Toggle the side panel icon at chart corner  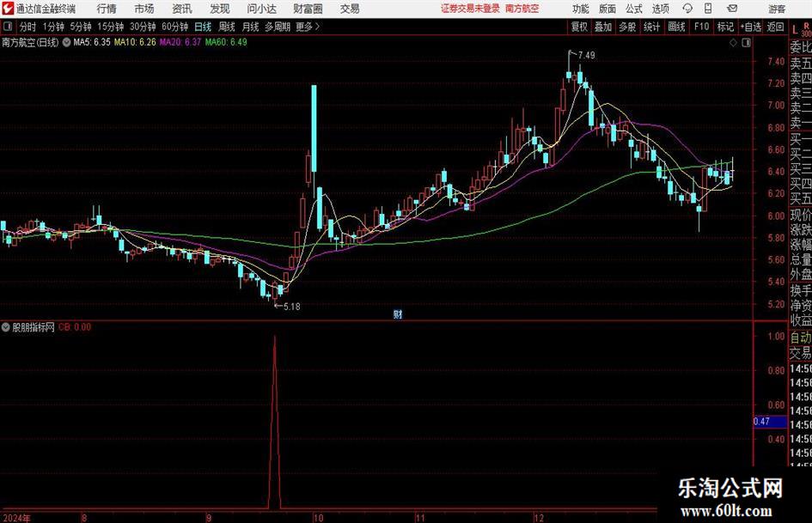point(746,43)
